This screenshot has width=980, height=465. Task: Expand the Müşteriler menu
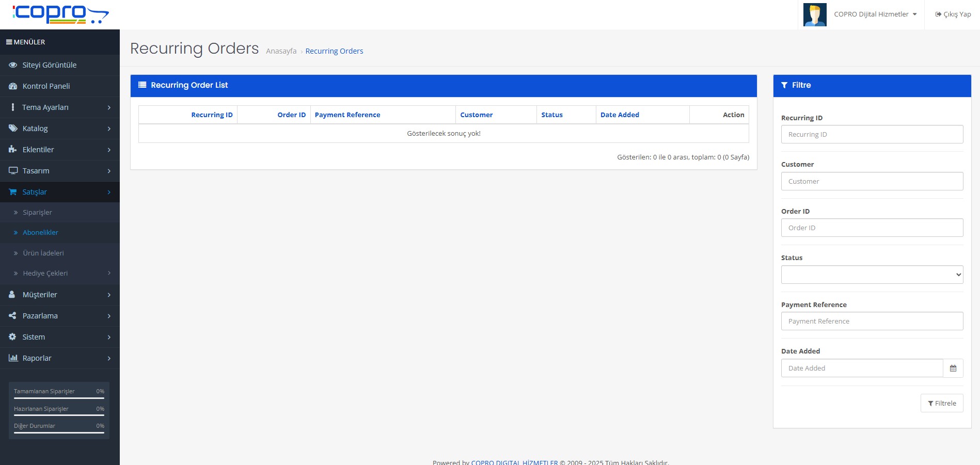click(x=60, y=295)
